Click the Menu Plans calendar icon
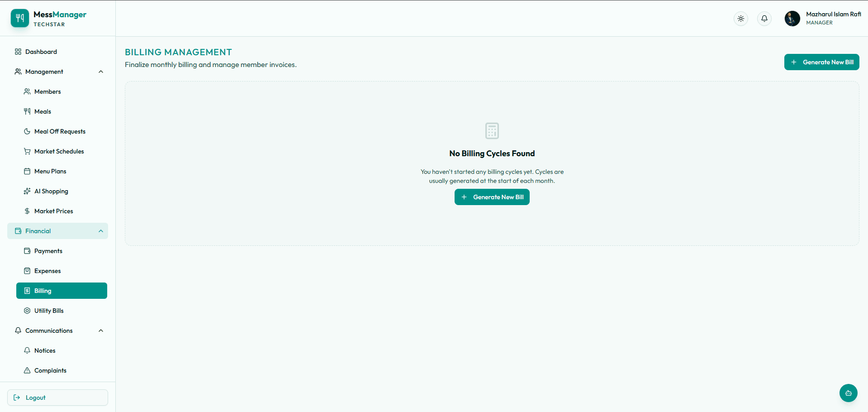 click(x=27, y=171)
